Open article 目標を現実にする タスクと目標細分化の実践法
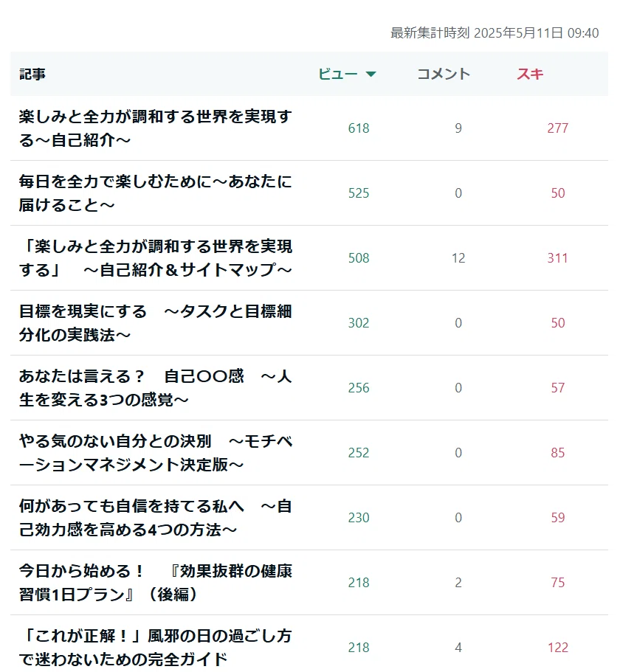Screen dimensions: 620x672 coord(155,323)
